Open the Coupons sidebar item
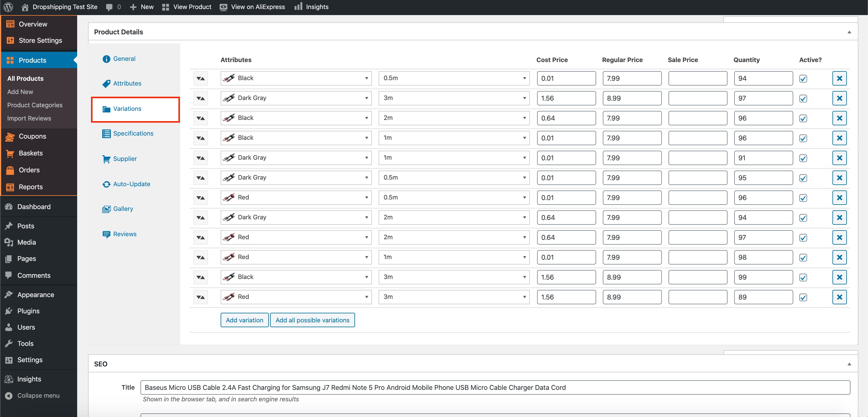The width and height of the screenshot is (868, 417). (32, 136)
